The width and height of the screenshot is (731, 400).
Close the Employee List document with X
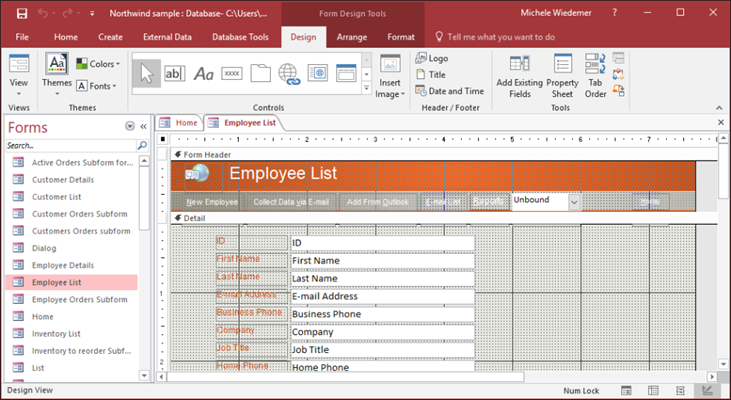pos(721,123)
